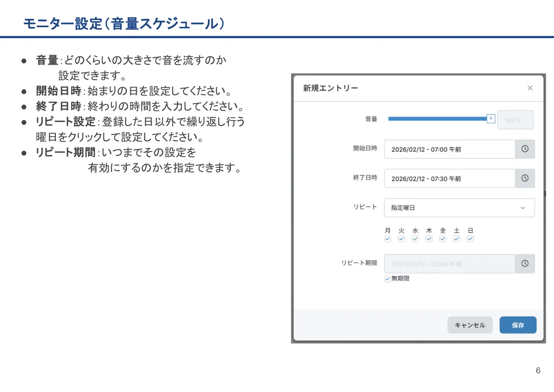Click the リピート期限 field label

click(x=359, y=263)
